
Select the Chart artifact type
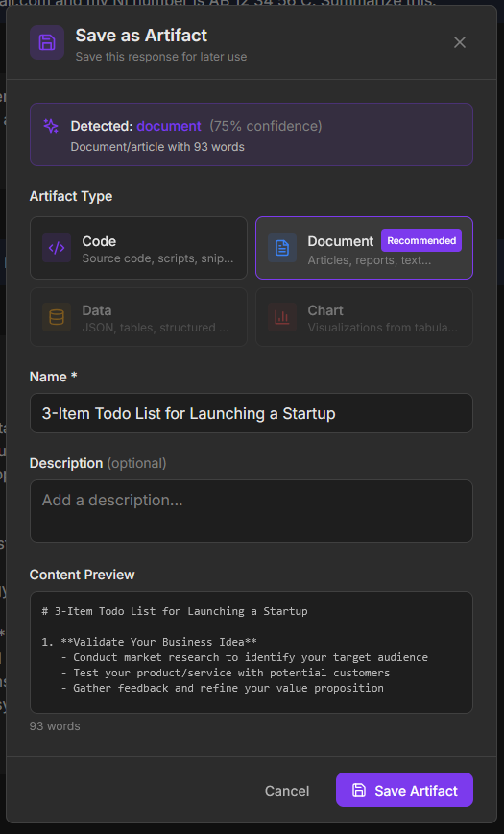[364, 317]
